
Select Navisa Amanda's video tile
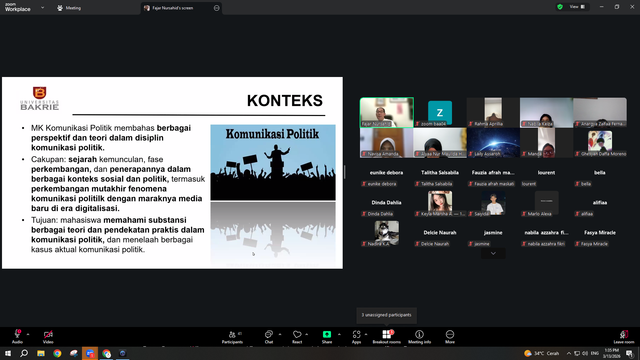(x=387, y=142)
